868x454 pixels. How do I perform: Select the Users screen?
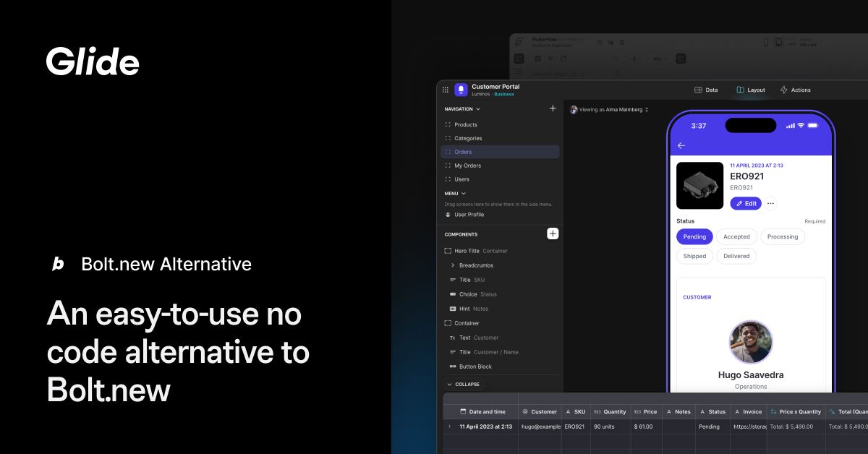coord(500,179)
